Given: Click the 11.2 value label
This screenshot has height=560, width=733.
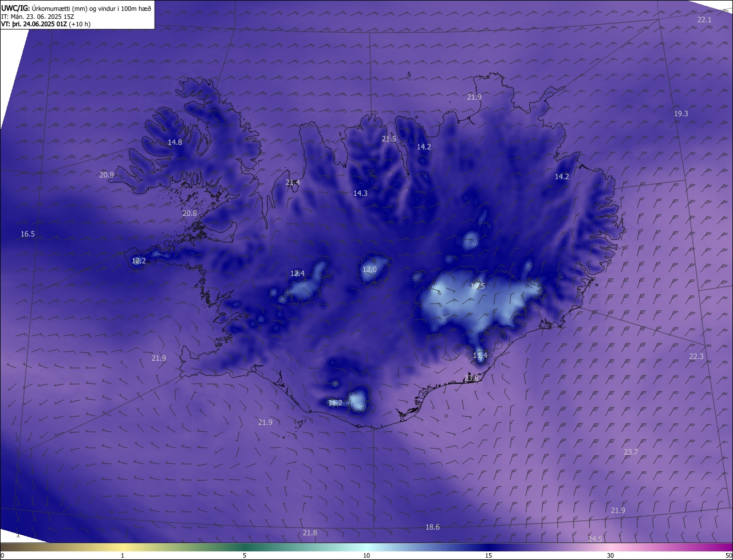Looking at the screenshot, I should coord(335,403).
